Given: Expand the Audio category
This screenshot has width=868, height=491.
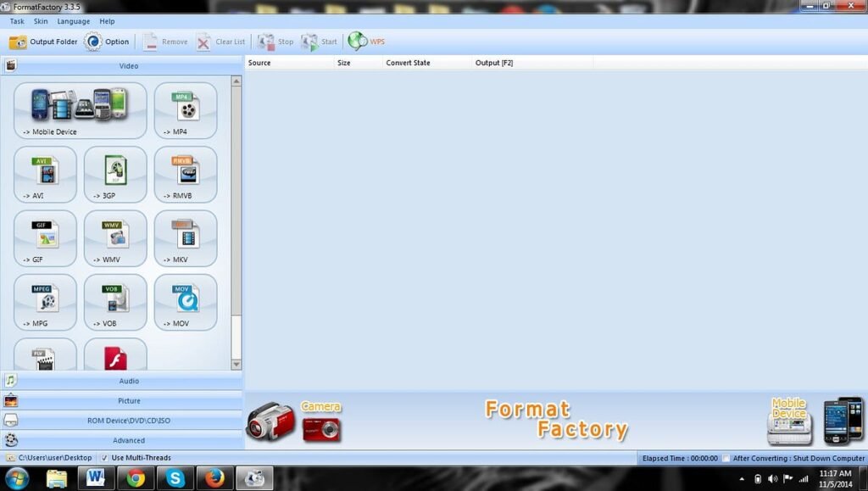Looking at the screenshot, I should 122,381.
